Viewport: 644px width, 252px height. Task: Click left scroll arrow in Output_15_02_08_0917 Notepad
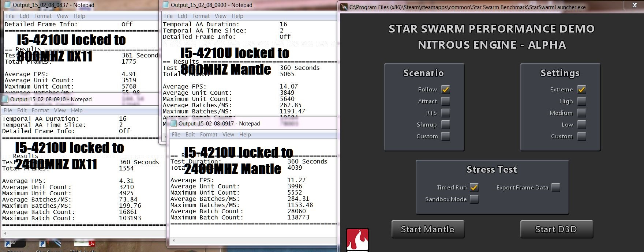pyautogui.click(x=173, y=240)
